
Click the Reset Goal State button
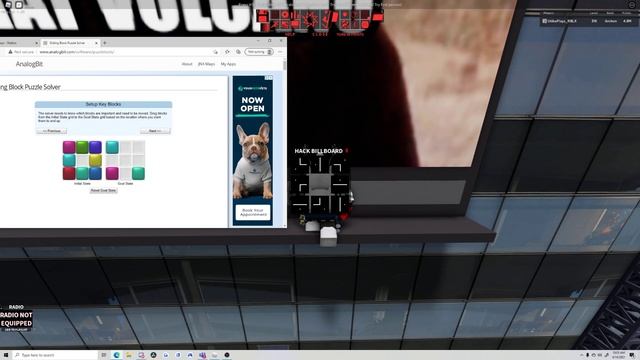pos(103,191)
